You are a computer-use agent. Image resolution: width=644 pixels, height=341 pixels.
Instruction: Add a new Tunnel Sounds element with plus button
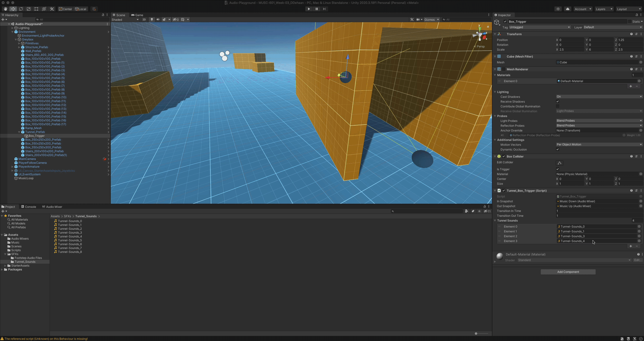tap(631, 246)
